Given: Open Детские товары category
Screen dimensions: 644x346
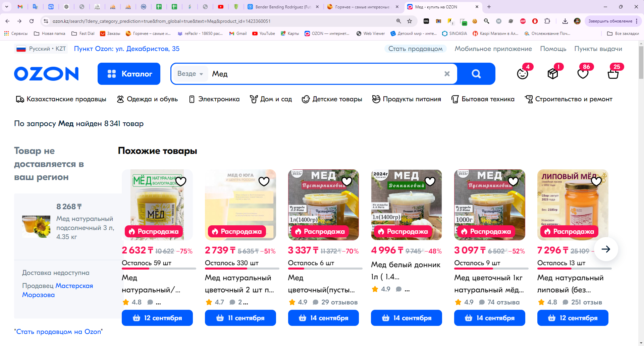Looking at the screenshot, I should 332,99.
